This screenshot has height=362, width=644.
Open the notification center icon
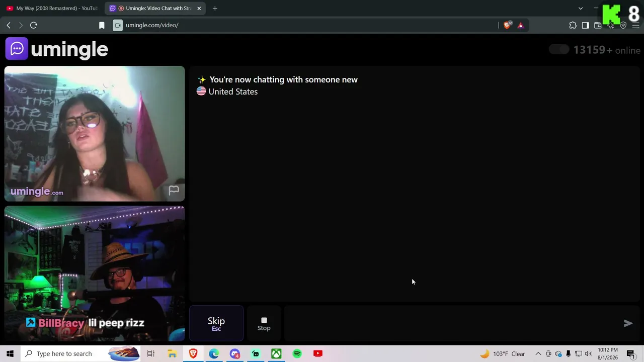click(x=631, y=353)
